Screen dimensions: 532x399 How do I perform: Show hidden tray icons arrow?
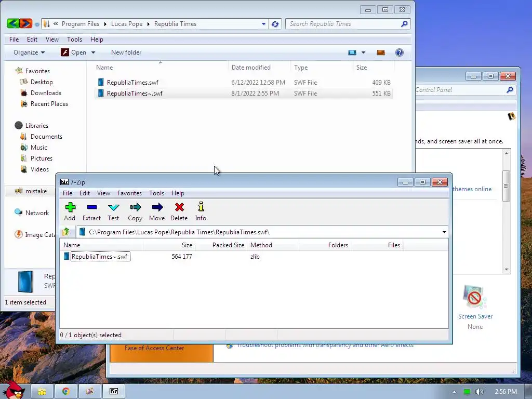coord(454,392)
